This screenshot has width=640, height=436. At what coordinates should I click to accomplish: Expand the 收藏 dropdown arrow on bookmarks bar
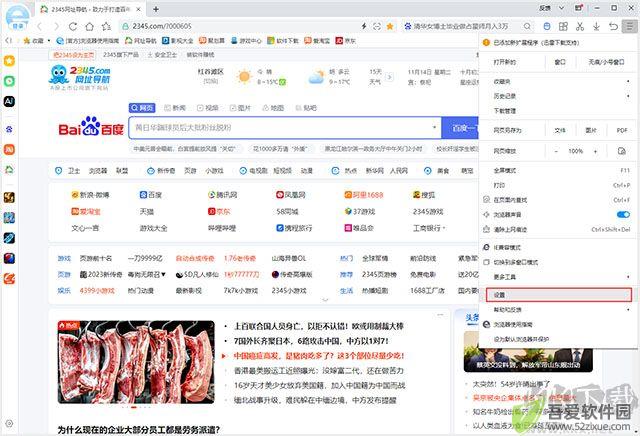point(49,40)
